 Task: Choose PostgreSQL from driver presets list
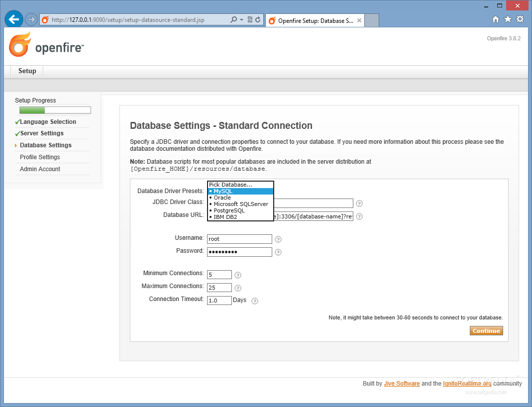point(240,210)
